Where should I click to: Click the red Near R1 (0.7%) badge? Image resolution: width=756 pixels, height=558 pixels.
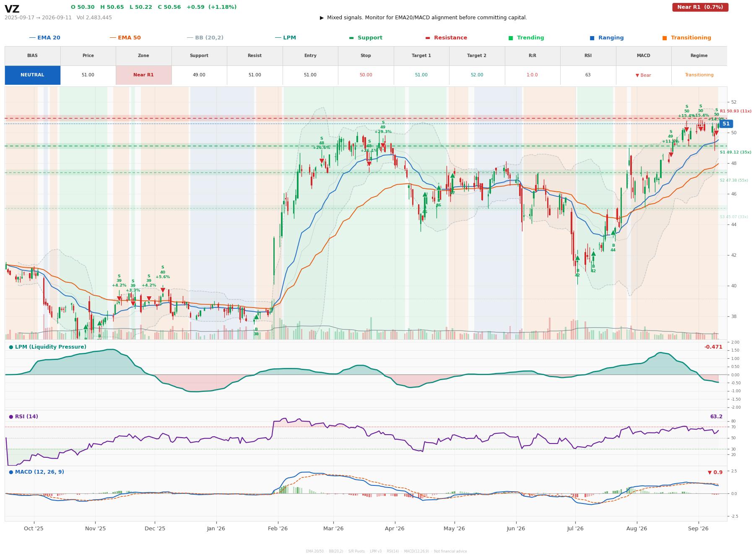[x=700, y=7]
